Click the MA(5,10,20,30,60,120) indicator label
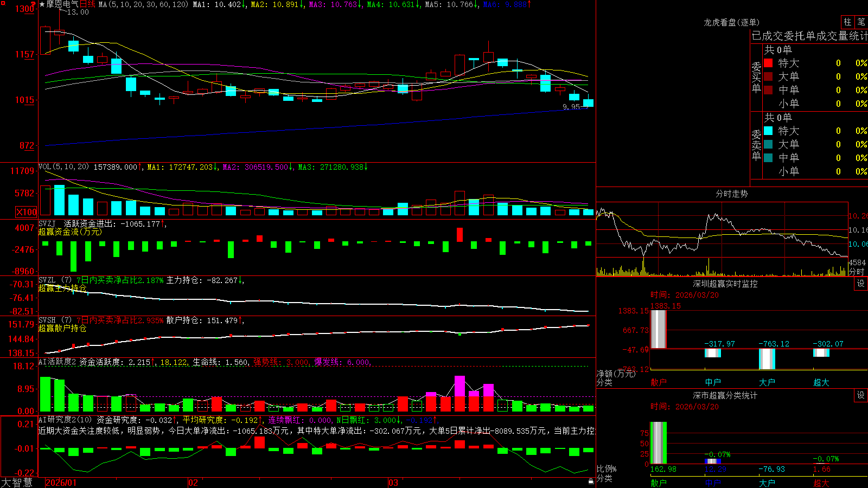 [x=143, y=4]
